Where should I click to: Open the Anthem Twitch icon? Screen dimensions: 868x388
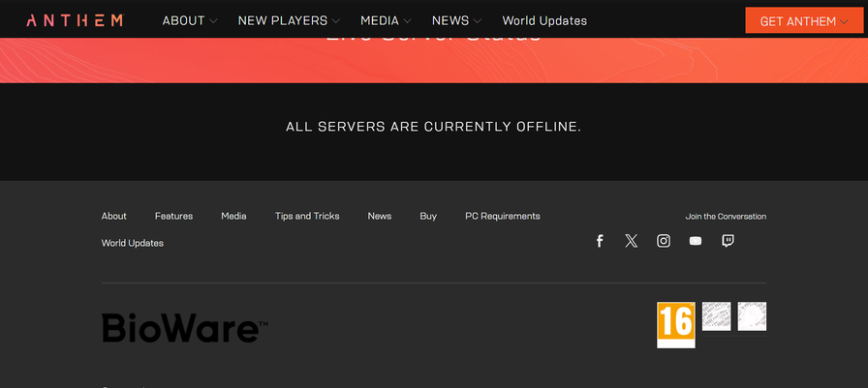pyautogui.click(x=728, y=241)
